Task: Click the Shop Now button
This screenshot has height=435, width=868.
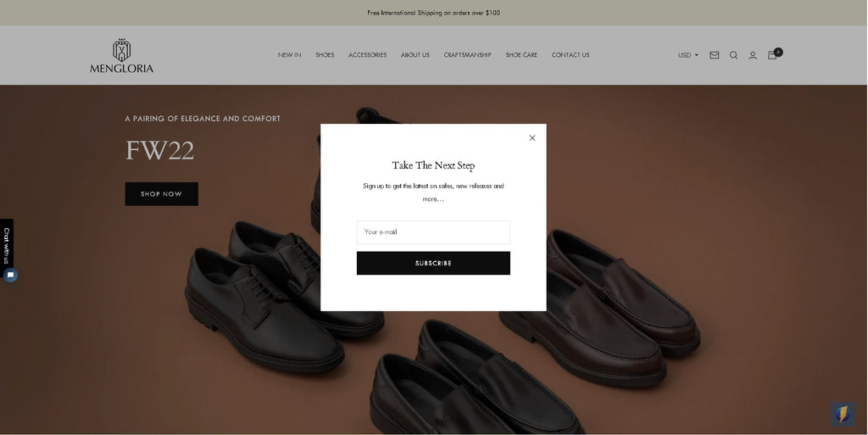Action: pos(162,193)
